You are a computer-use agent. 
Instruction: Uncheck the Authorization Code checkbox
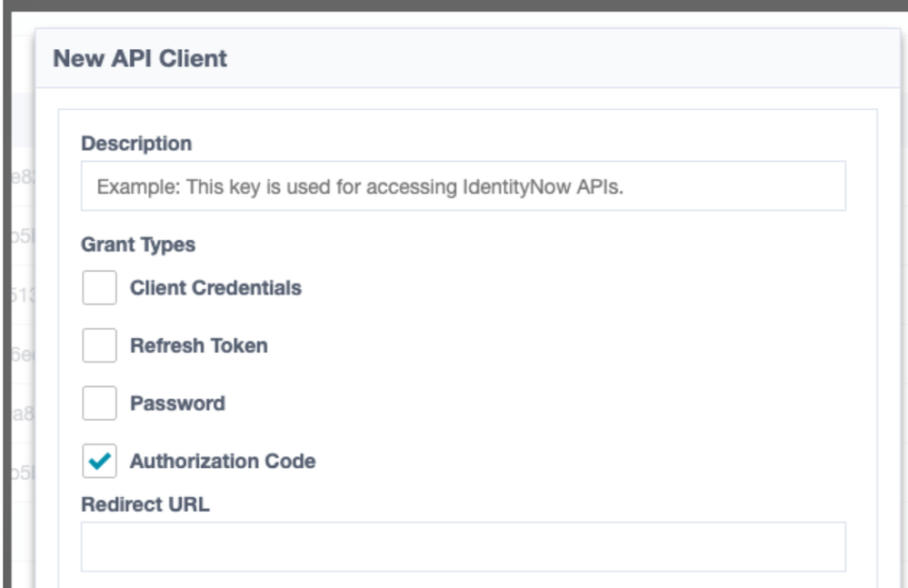click(99, 462)
